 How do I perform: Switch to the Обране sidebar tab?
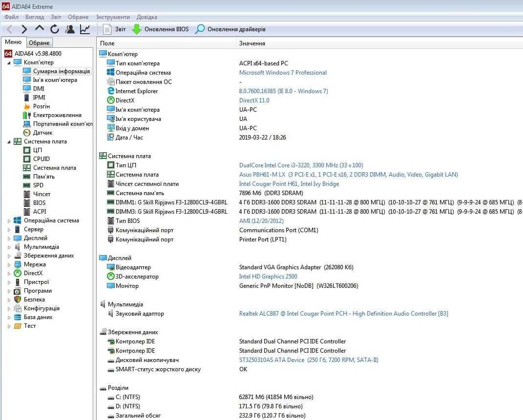coord(39,42)
